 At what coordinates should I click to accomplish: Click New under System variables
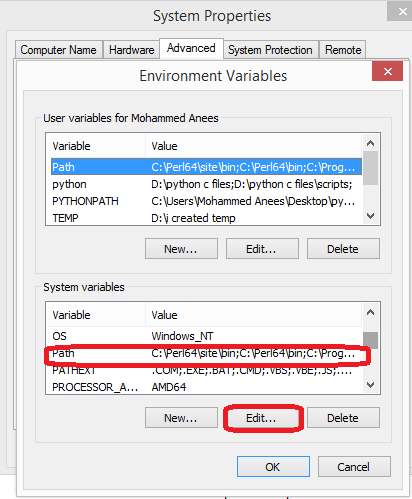point(181,418)
